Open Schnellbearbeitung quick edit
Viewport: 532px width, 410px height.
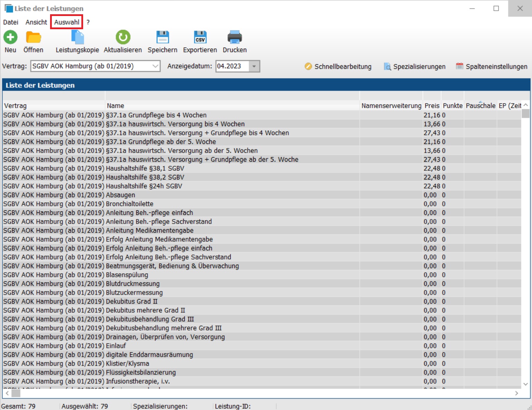pyautogui.click(x=338, y=66)
